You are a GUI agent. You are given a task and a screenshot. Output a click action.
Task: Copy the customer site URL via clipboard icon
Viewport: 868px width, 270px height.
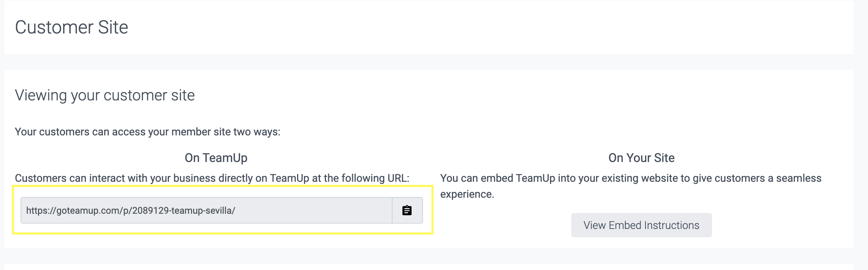(407, 210)
